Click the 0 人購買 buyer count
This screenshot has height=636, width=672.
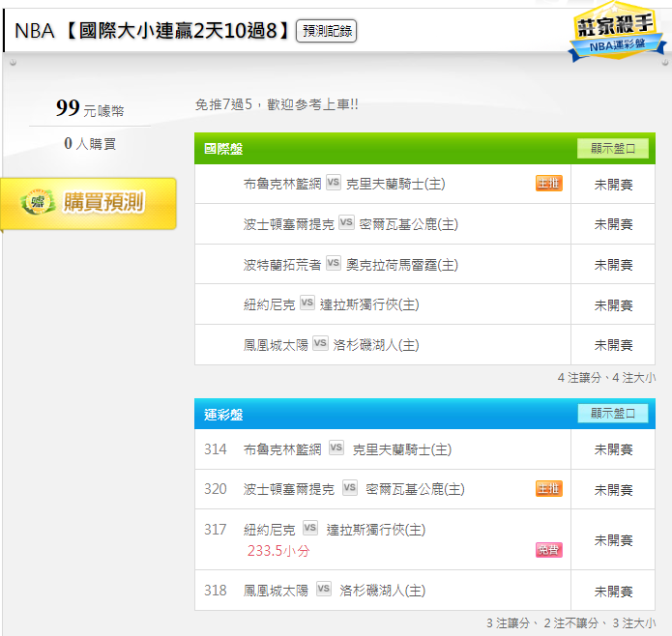click(x=90, y=143)
